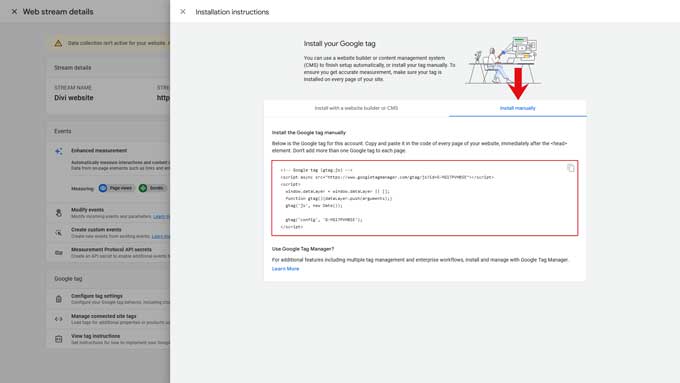Viewport: 680px width, 383px height.
Task: Click the Measurement Protocol API secrets icon
Action: (x=59, y=252)
